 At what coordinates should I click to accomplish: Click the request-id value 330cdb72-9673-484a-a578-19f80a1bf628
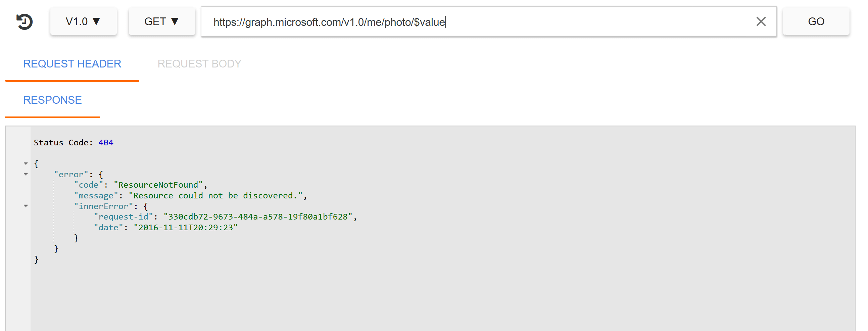click(x=258, y=217)
